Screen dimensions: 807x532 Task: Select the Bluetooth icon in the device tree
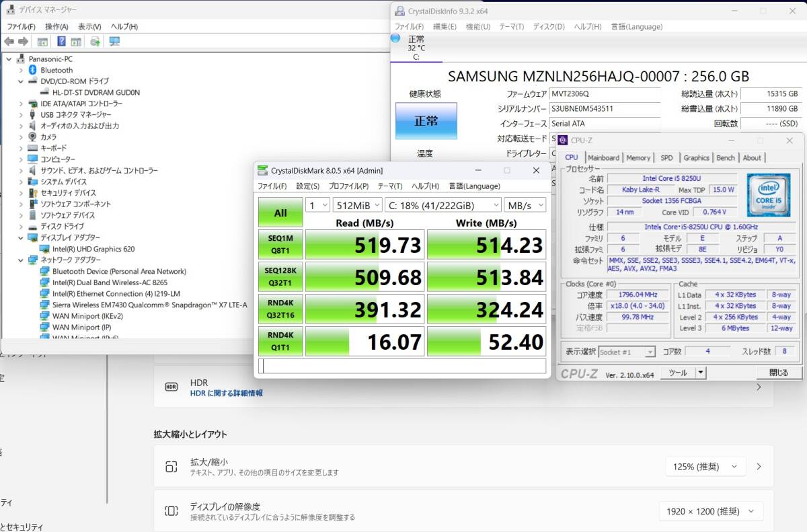(32, 70)
